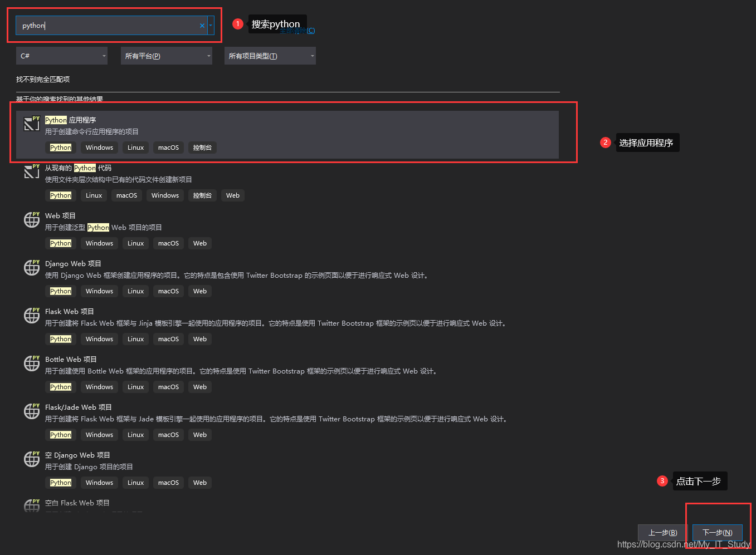This screenshot has width=756, height=555.
Task: Click the macOS tag on Flask Web 项目
Action: [x=168, y=339]
